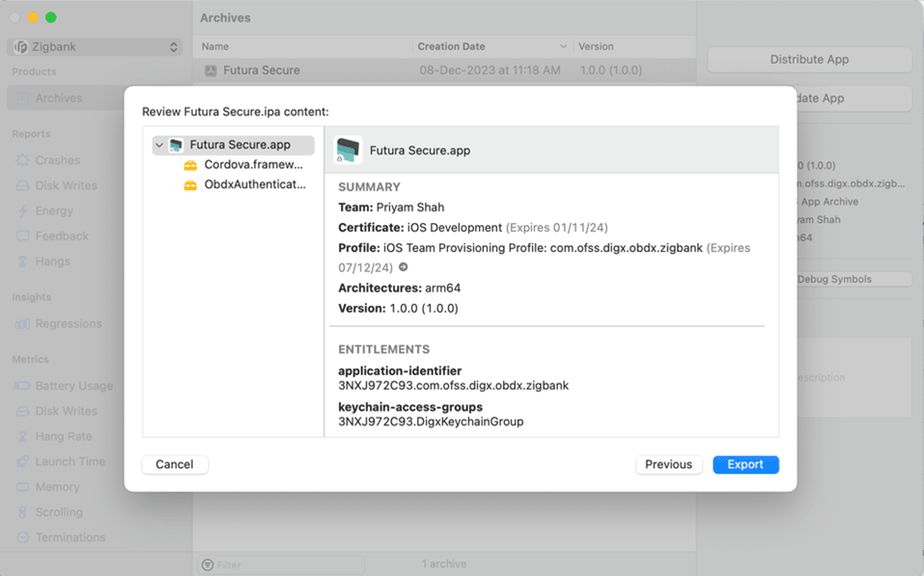Click the Regressions insights icon
Image resolution: width=924 pixels, height=576 pixels.
pyautogui.click(x=22, y=324)
